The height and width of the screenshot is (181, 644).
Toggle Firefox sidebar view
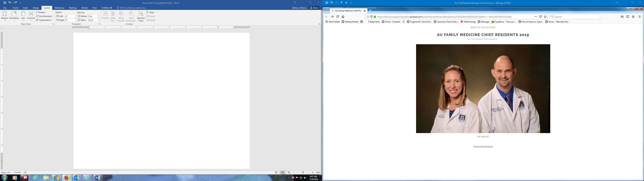coord(628,17)
